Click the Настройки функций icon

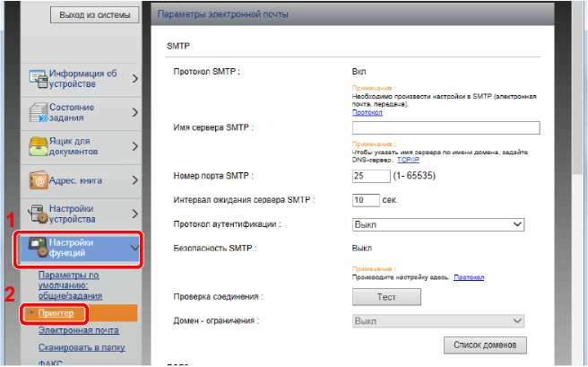coord(37,248)
